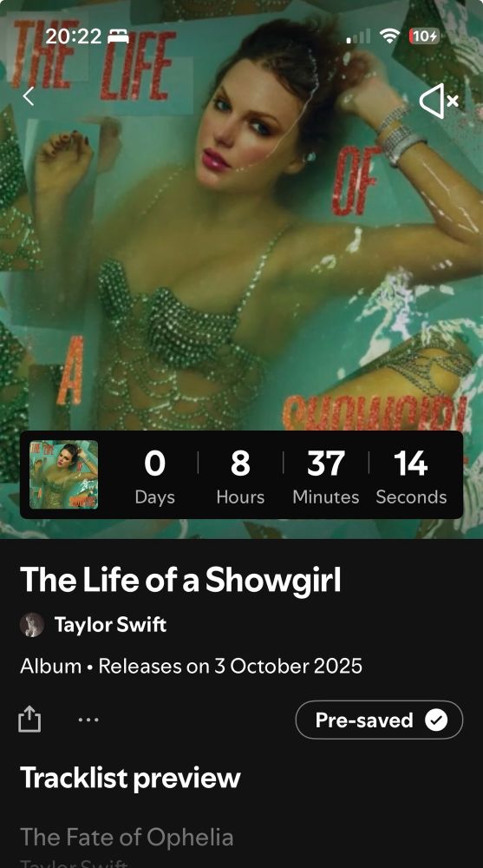Open the Taylor Swift artist name link
Image resolution: width=483 pixels, height=868 pixels.
coord(110,625)
